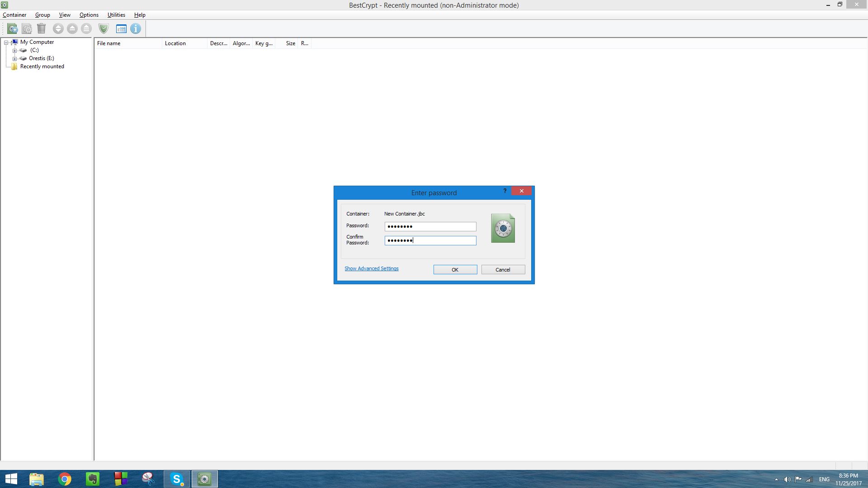The width and height of the screenshot is (868, 488).
Task: Click the Algor... column header
Action: [x=241, y=43]
